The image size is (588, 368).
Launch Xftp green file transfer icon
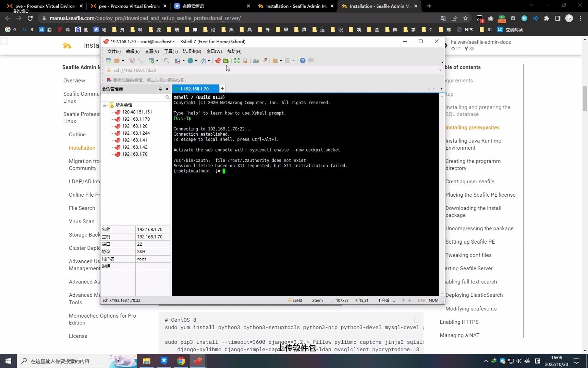click(x=226, y=61)
